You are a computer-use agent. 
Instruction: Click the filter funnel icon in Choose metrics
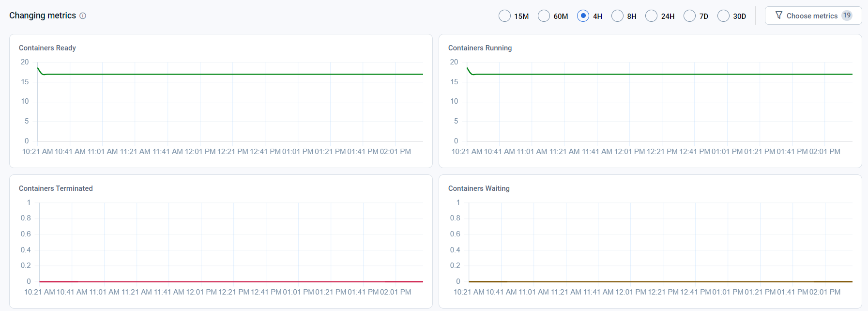pyautogui.click(x=779, y=16)
